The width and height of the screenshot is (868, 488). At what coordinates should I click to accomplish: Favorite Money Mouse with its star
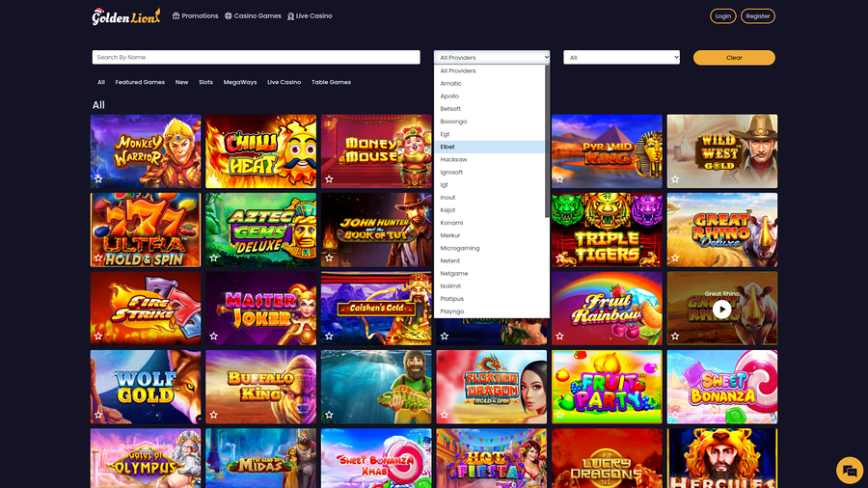[x=330, y=179]
